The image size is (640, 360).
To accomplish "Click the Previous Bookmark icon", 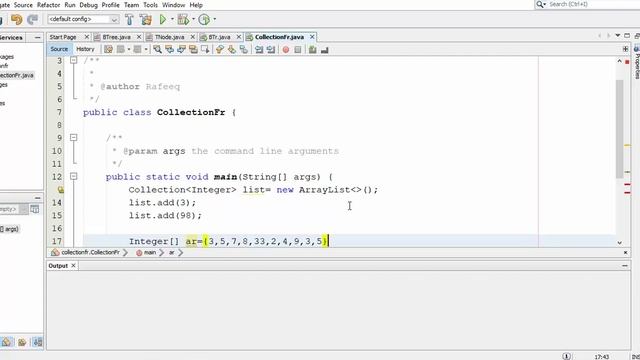I will [x=220, y=49].
